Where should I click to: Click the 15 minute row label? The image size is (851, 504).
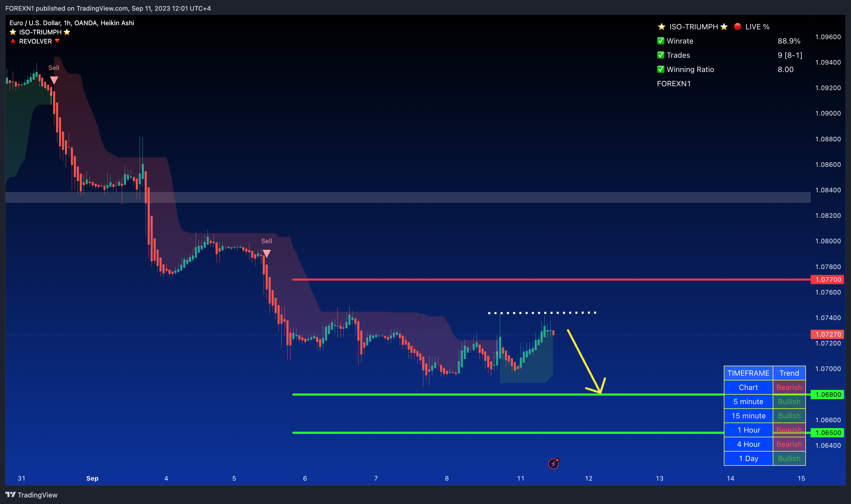748,416
